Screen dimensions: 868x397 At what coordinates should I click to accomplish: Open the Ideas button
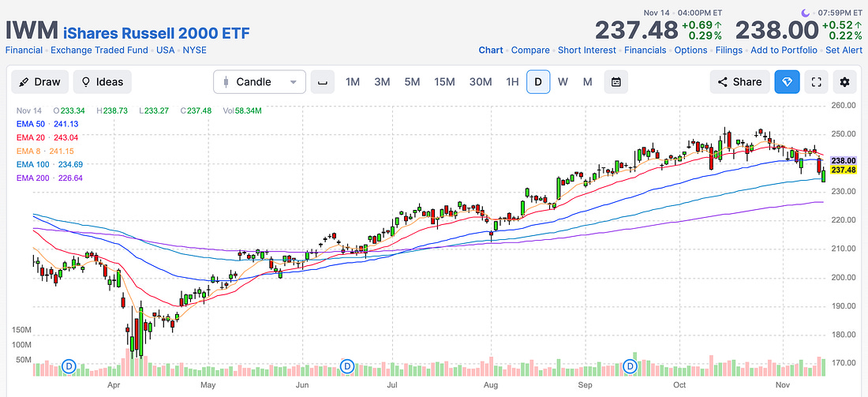tap(103, 82)
